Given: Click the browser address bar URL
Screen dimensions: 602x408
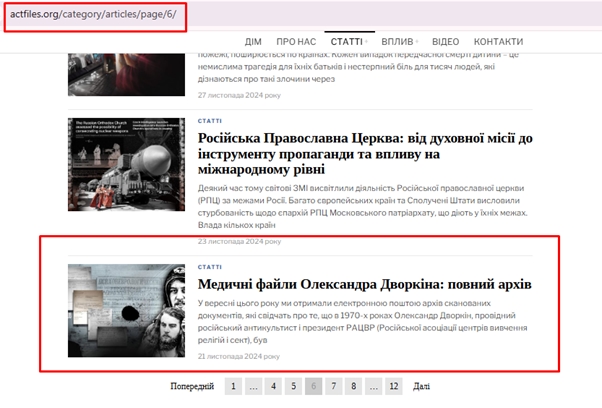Looking at the screenshot, I should tap(91, 15).
